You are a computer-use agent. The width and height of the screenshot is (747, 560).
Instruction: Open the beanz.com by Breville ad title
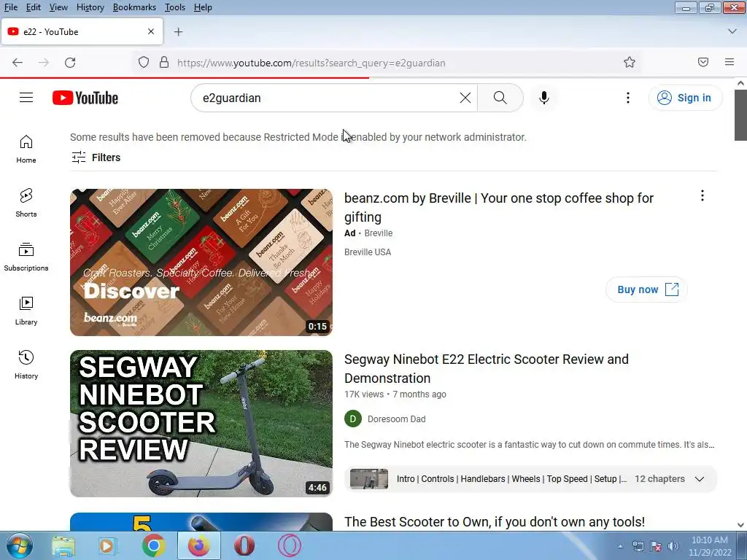coord(499,208)
